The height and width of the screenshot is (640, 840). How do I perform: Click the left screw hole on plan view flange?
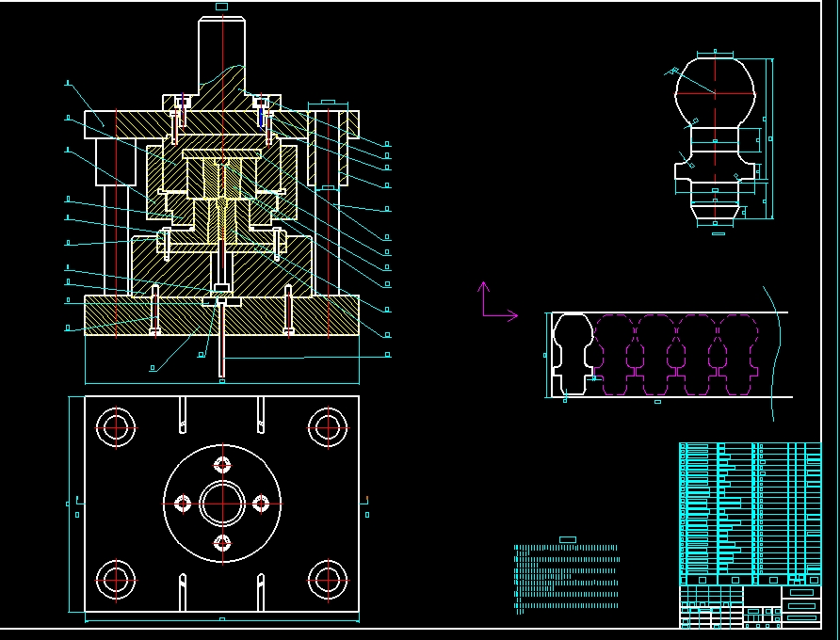(x=183, y=504)
